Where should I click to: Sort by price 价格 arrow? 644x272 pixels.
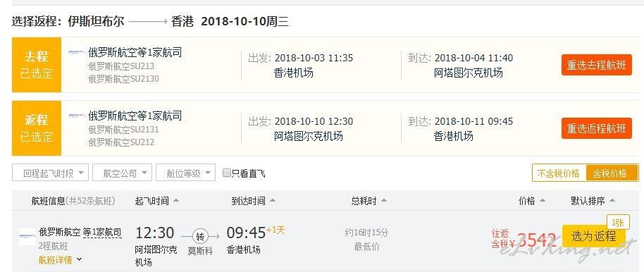click(542, 201)
